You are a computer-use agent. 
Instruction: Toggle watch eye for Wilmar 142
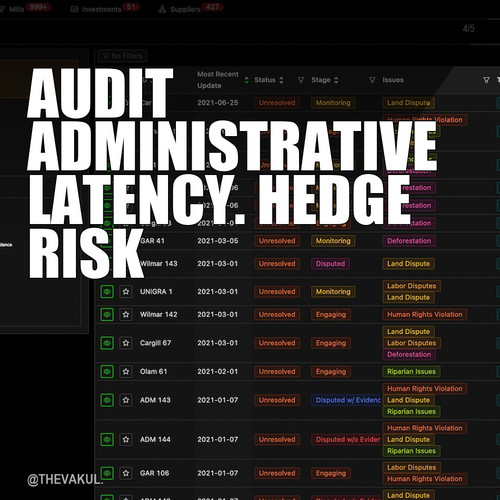point(107,314)
